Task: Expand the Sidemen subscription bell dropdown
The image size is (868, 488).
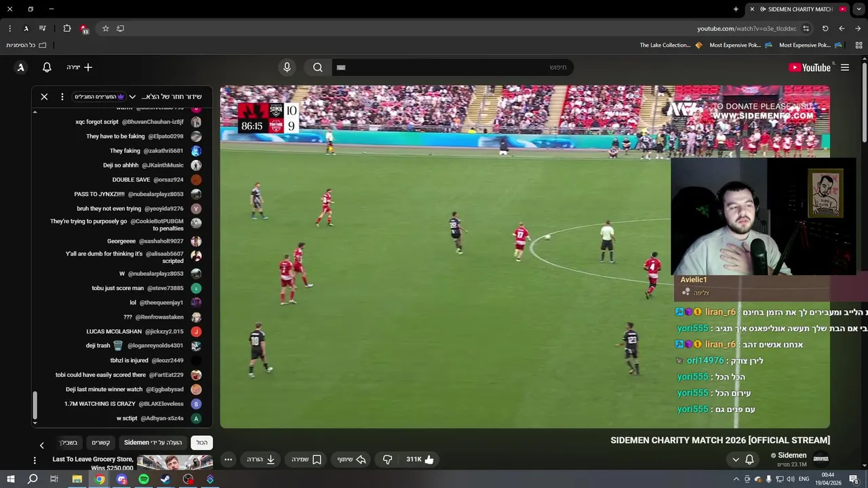Action: click(743, 460)
